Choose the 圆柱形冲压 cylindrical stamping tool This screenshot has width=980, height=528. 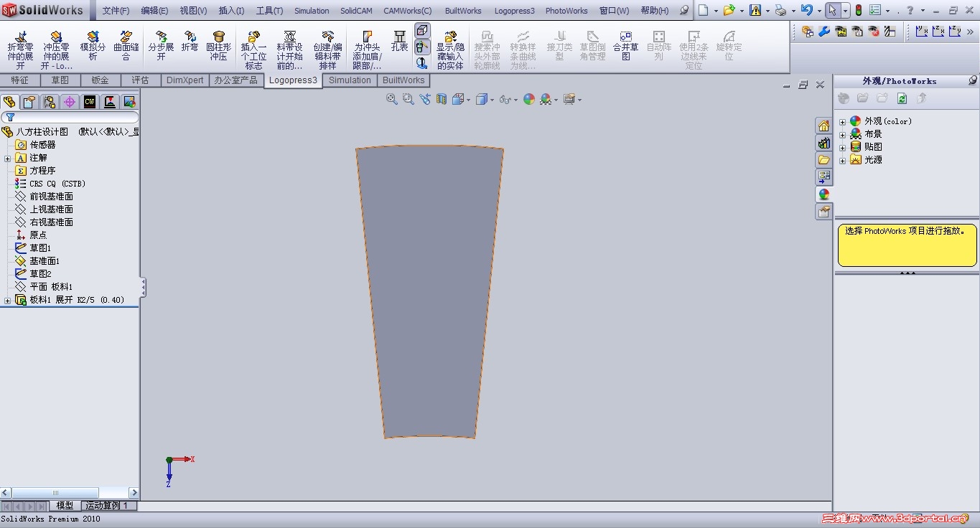[x=219, y=46]
